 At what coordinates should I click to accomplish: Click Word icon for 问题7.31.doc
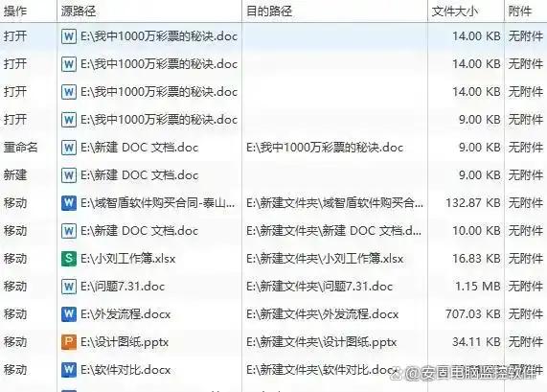point(69,287)
